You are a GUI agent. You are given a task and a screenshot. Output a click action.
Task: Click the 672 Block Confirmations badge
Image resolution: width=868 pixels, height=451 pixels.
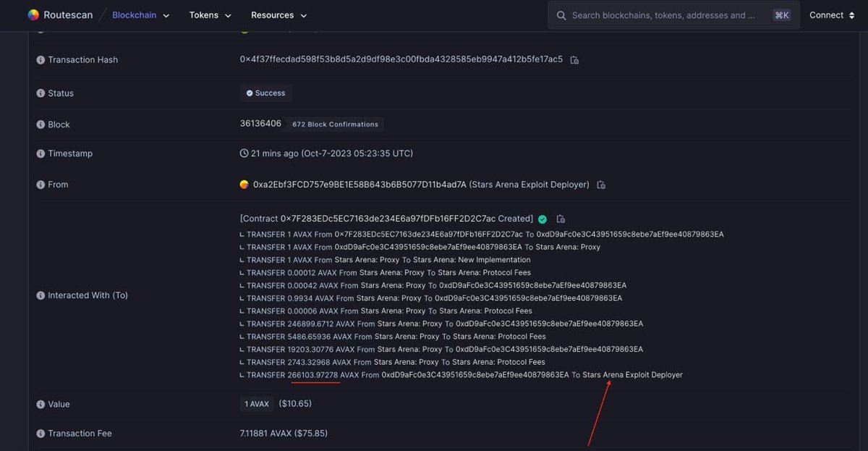pos(335,125)
